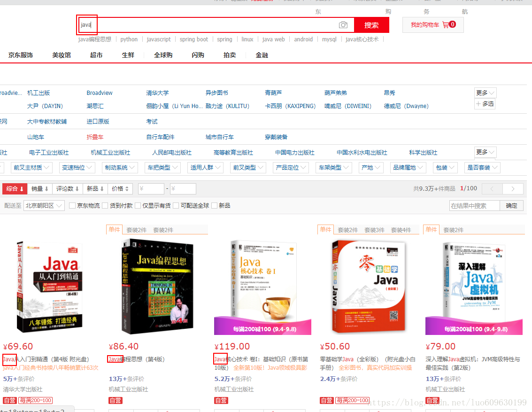Check the 货到付款 checkbox

click(x=105, y=206)
